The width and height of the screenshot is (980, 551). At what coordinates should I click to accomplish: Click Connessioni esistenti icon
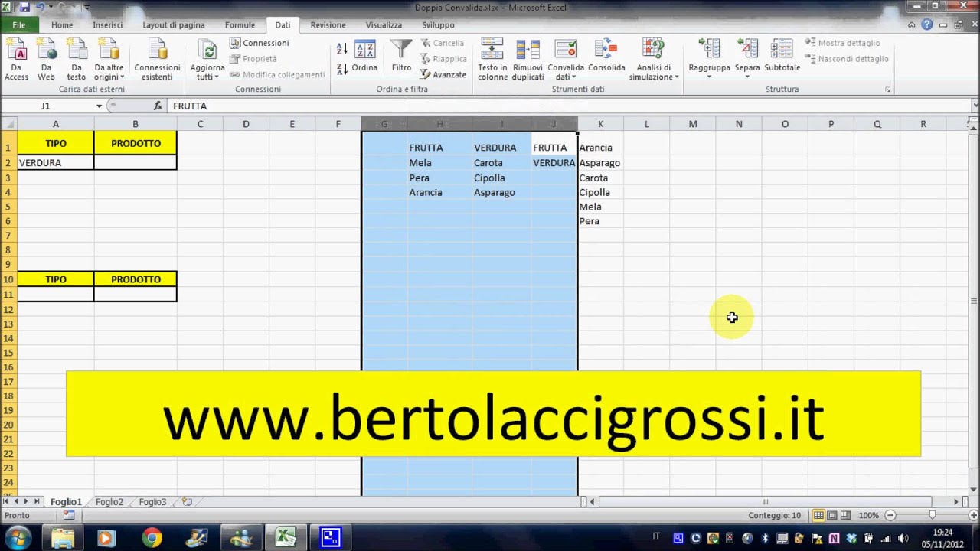(x=157, y=60)
